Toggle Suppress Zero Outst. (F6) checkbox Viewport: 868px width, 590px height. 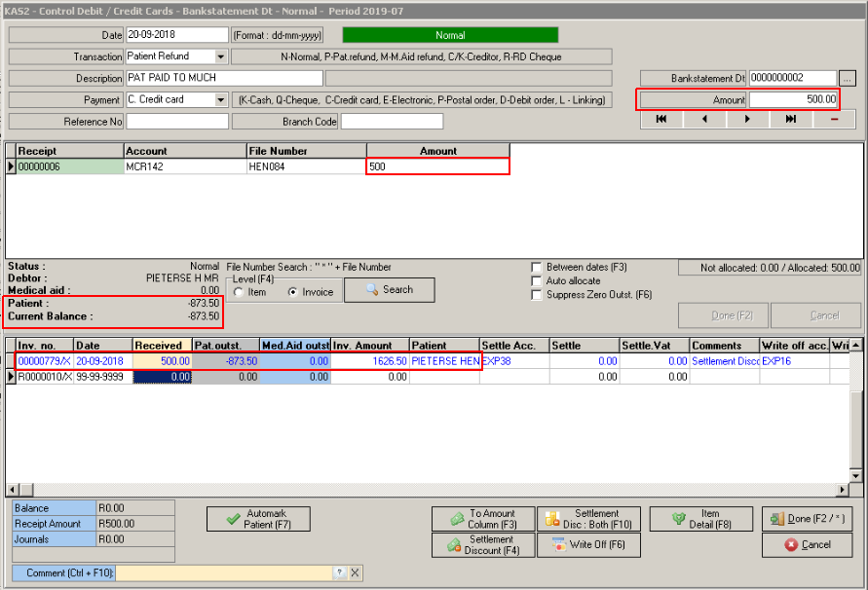(537, 295)
